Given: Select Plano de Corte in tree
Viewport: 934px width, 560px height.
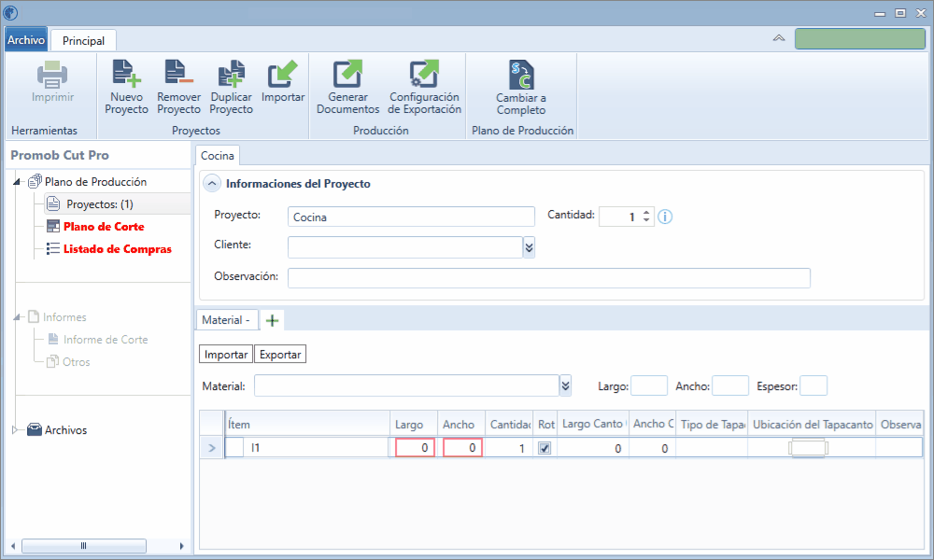Looking at the screenshot, I should pyautogui.click(x=104, y=227).
